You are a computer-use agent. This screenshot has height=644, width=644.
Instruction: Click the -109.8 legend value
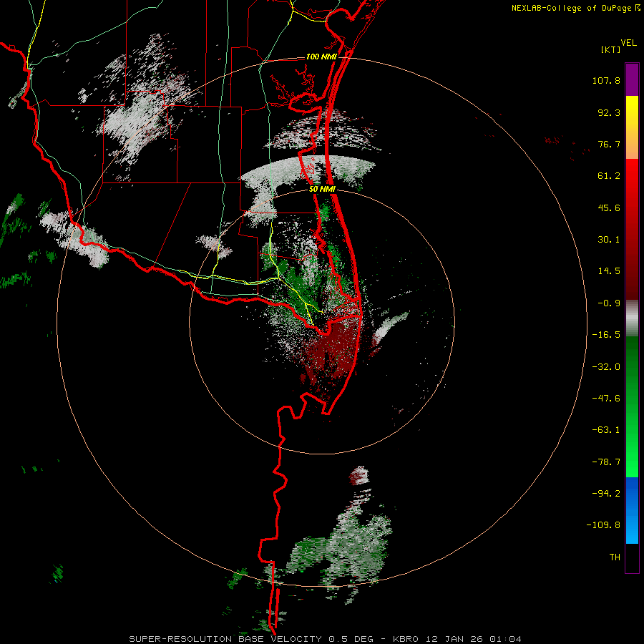[603, 525]
